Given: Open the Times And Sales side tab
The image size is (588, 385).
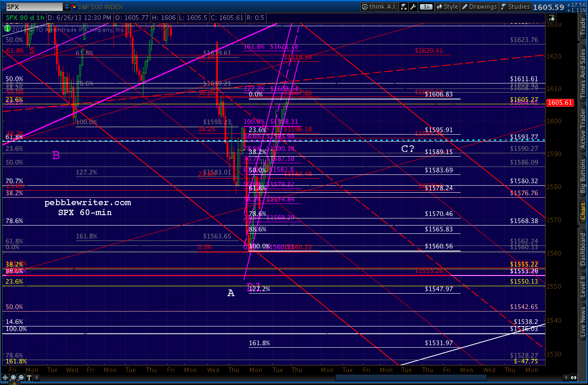Looking at the screenshot, I should pos(583,73).
